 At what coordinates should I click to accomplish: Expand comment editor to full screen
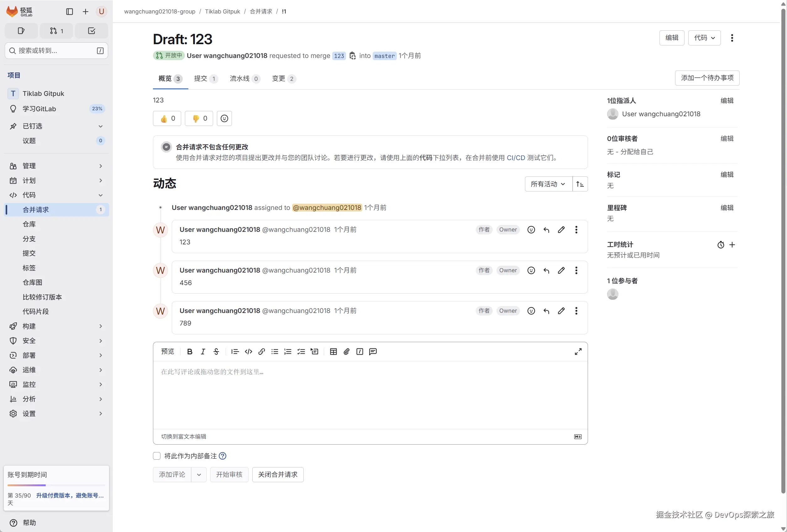pos(578,352)
